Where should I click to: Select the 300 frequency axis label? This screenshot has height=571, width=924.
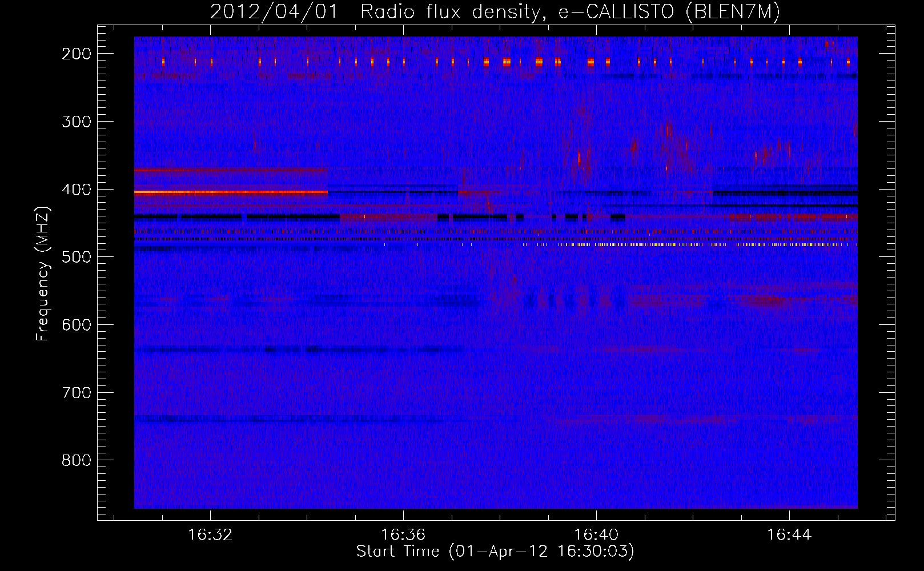(x=76, y=122)
